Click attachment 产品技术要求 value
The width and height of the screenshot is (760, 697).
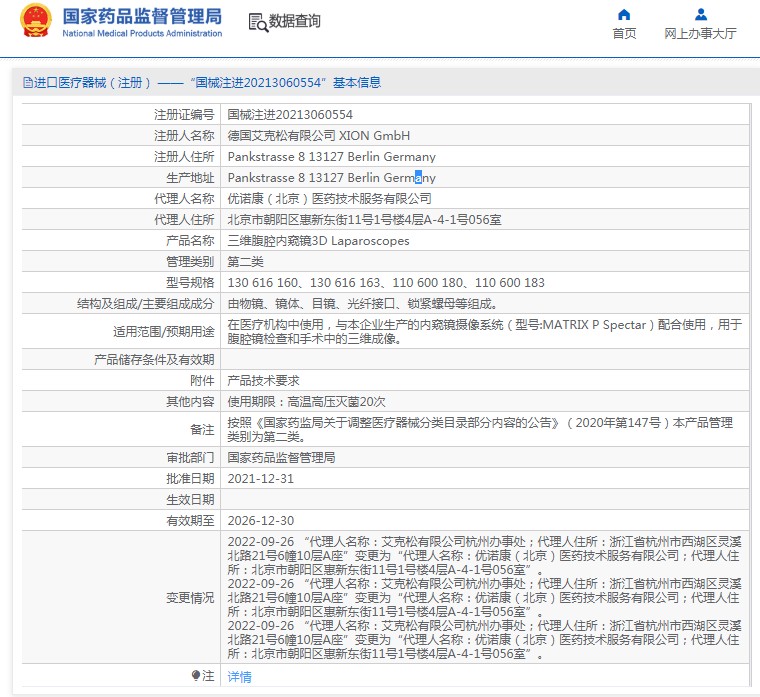263,380
